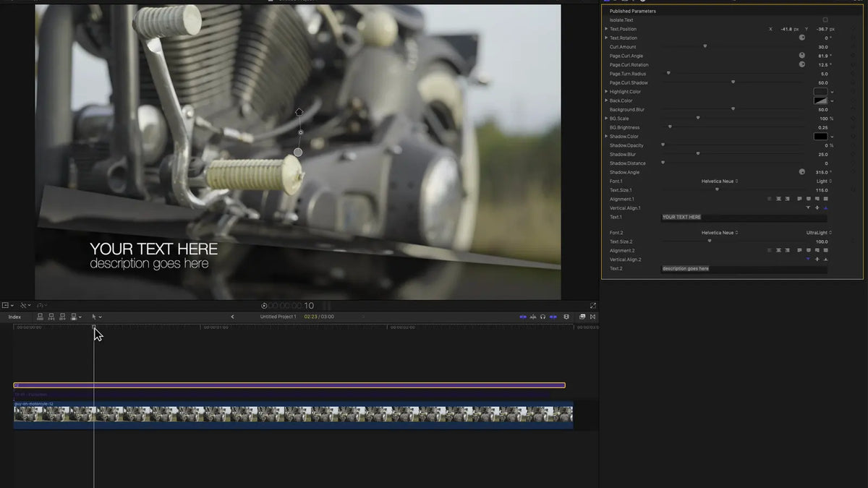Screen dimensions: 868x488
Task: Toggle timeline snapping
Action: point(553,317)
